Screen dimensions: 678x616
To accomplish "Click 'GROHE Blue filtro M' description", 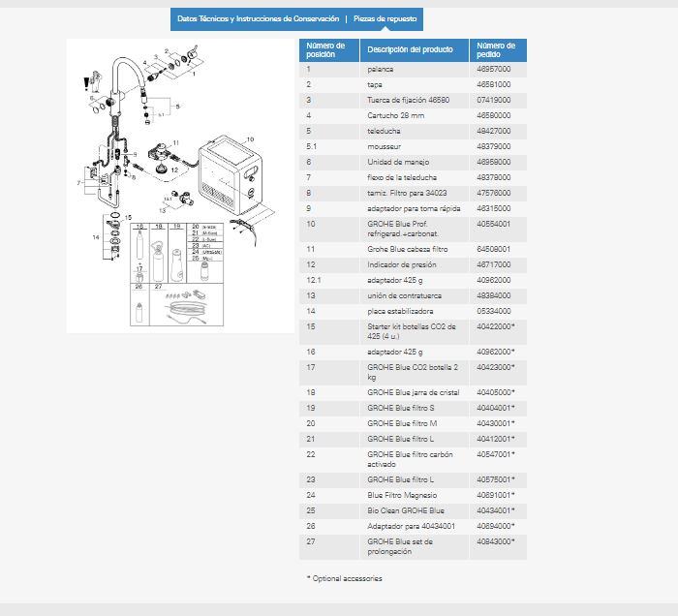I will tap(402, 423).
